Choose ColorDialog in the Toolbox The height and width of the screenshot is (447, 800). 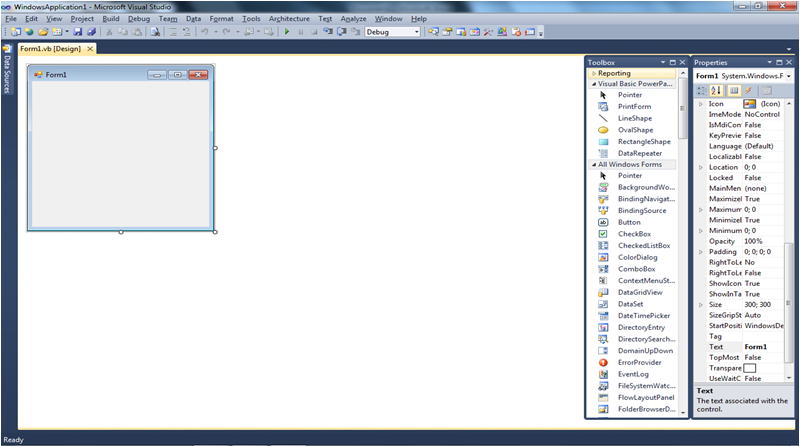(635, 258)
